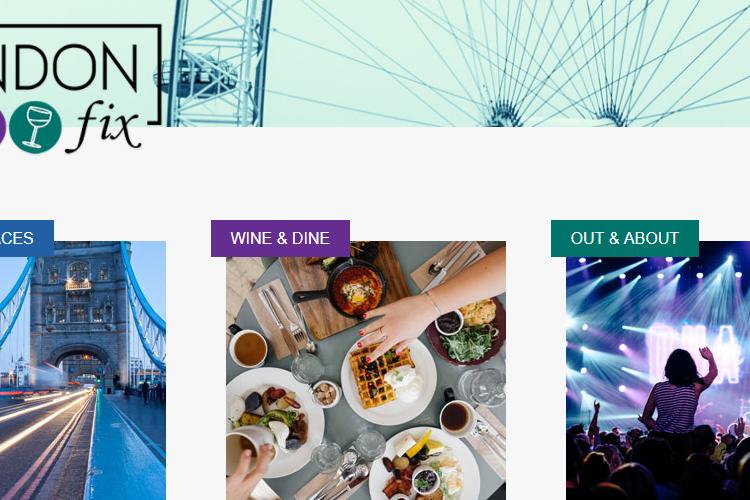Screen dimensions: 750x500
Task: Click the coffee cup near waffle plate
Action: coord(455,417)
